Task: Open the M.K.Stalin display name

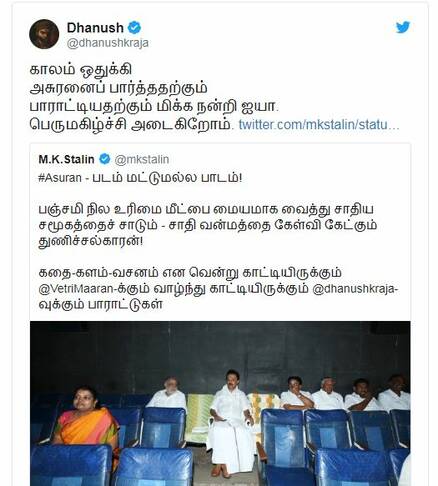Action: [66, 159]
